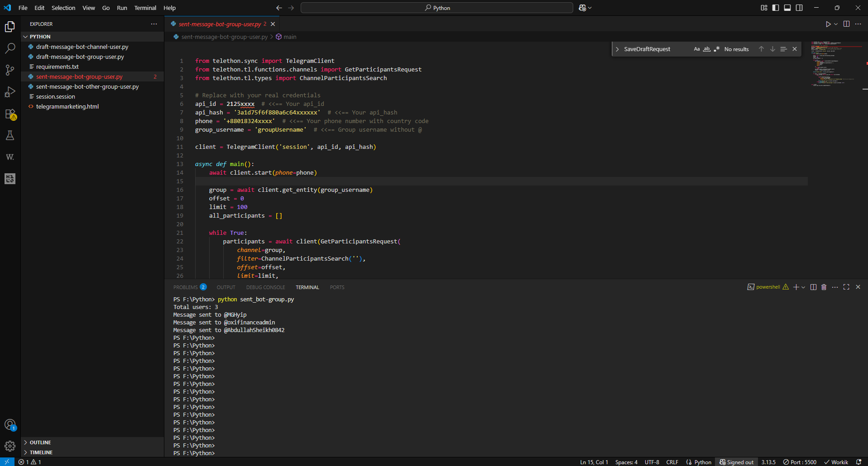This screenshot has width=868, height=466.
Task: Close the terminal panel
Action: (x=858, y=287)
